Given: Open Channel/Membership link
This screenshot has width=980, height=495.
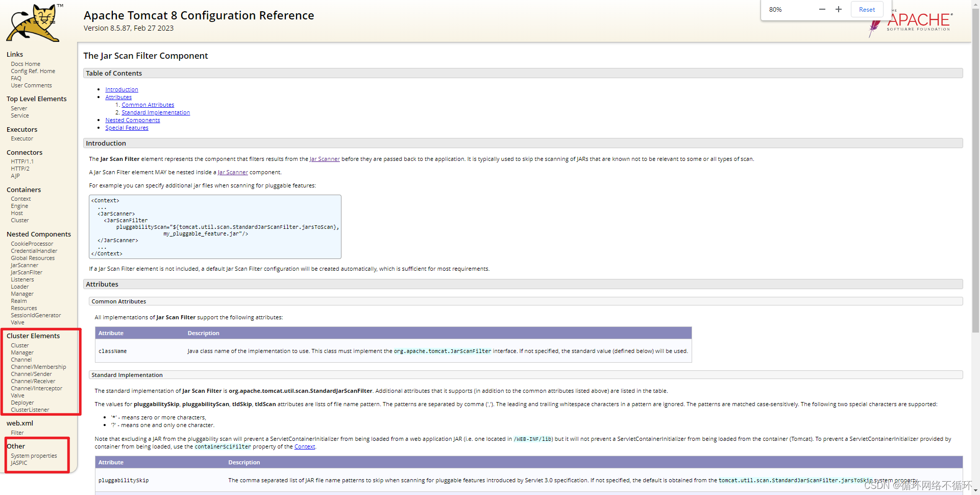Looking at the screenshot, I should [38, 367].
